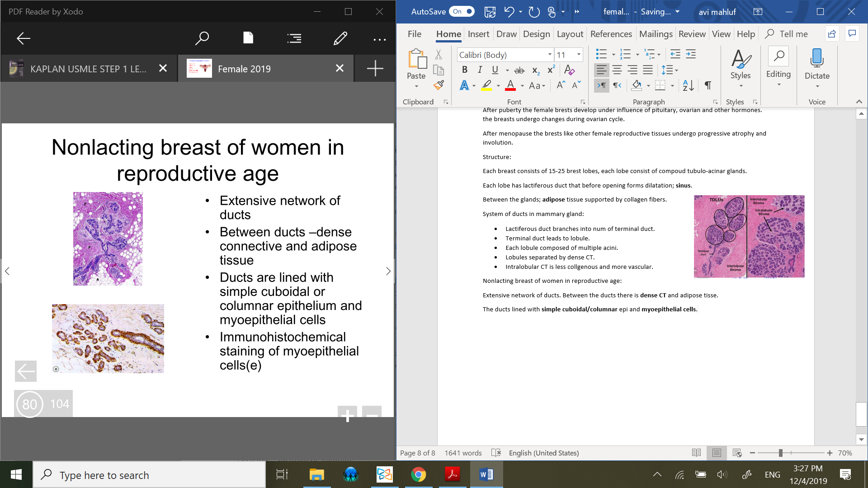The image size is (868, 488).
Task: Open the Xodo annotation pencil tool
Action: [x=340, y=38]
